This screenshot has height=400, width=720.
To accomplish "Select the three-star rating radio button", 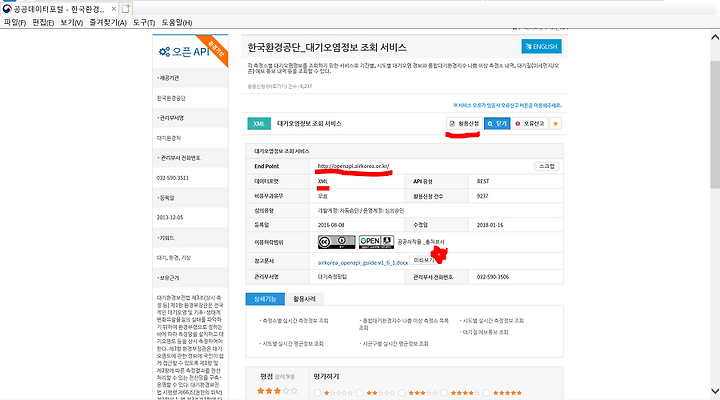I will tap(402, 393).
